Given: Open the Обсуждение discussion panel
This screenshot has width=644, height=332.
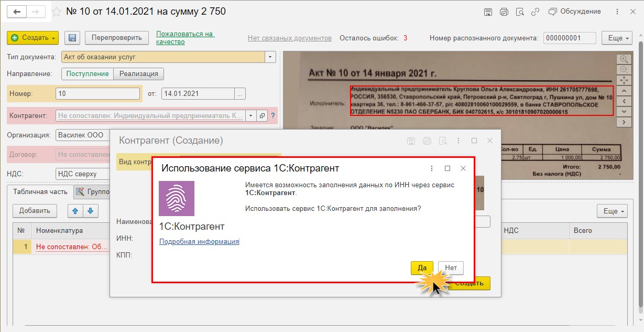Looking at the screenshot, I should coord(574,12).
